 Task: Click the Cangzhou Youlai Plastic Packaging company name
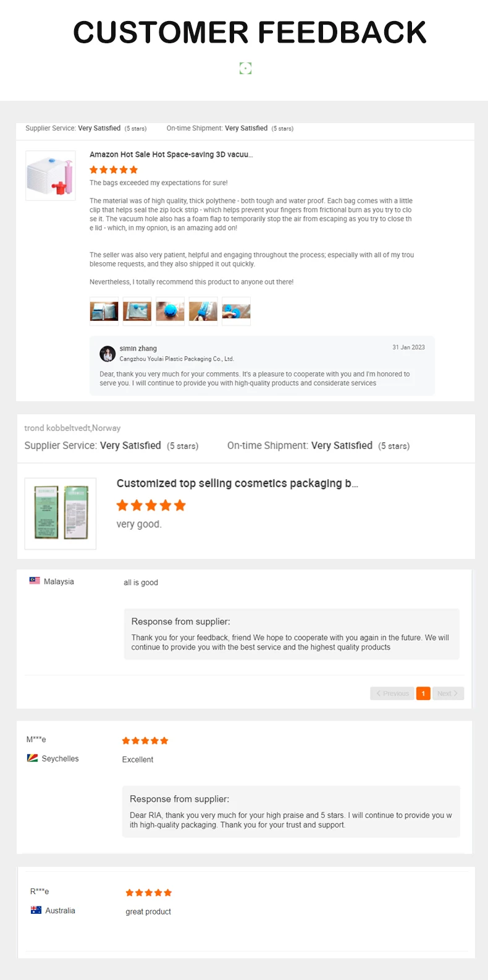point(177,359)
